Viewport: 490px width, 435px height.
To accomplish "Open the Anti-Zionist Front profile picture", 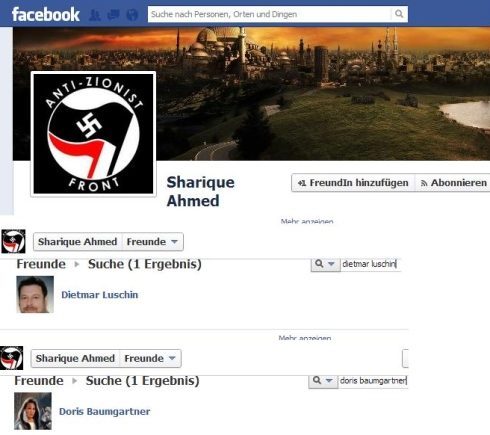I will click(x=93, y=134).
